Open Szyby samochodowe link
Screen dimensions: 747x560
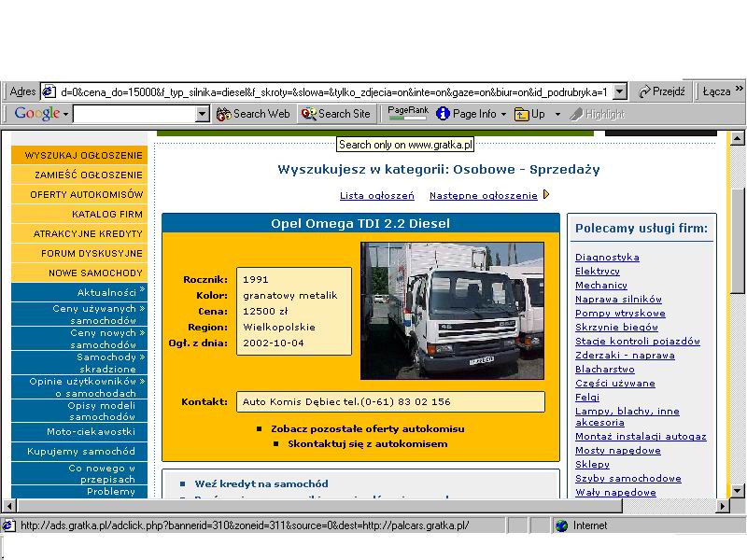tap(627, 479)
